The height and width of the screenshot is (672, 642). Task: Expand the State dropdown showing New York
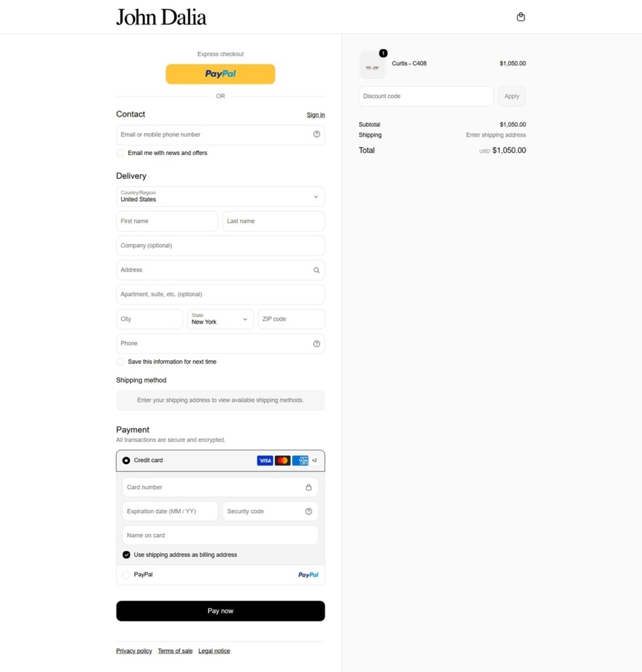[x=221, y=320]
